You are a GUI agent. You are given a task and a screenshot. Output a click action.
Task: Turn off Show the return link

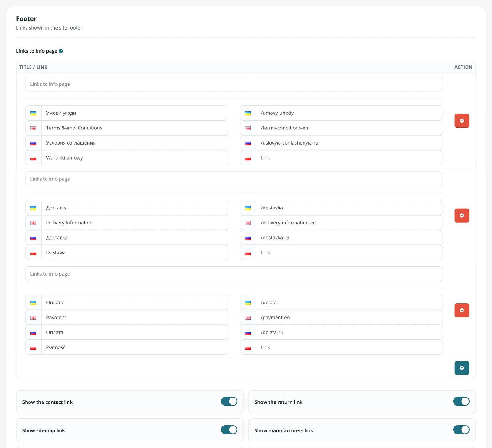[x=461, y=401]
